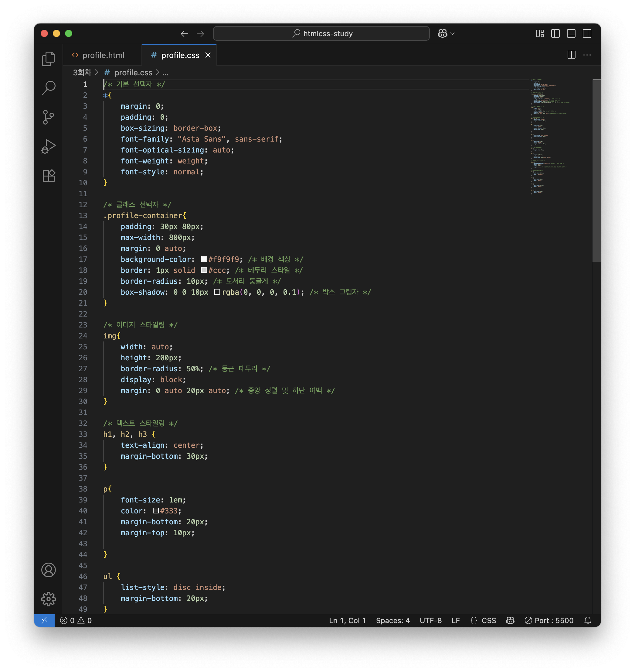This screenshot has height=672, width=635.
Task: Click the #f9f9f9 color swatch
Action: 204,259
